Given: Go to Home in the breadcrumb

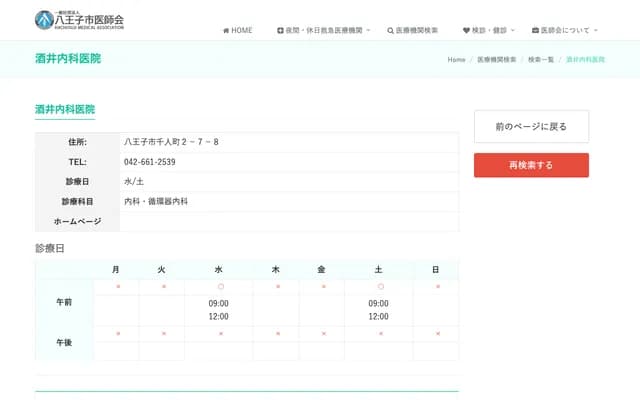Looking at the screenshot, I should pyautogui.click(x=456, y=60).
